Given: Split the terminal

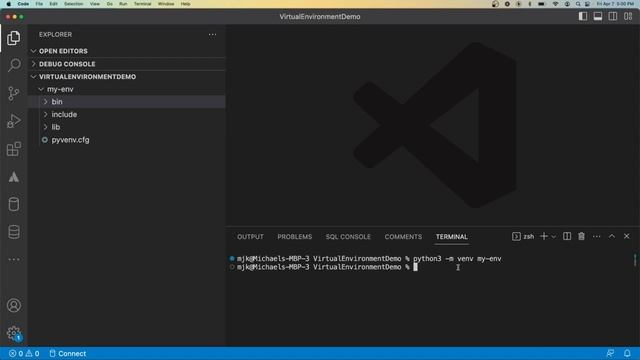Looking at the screenshot, I should [567, 236].
